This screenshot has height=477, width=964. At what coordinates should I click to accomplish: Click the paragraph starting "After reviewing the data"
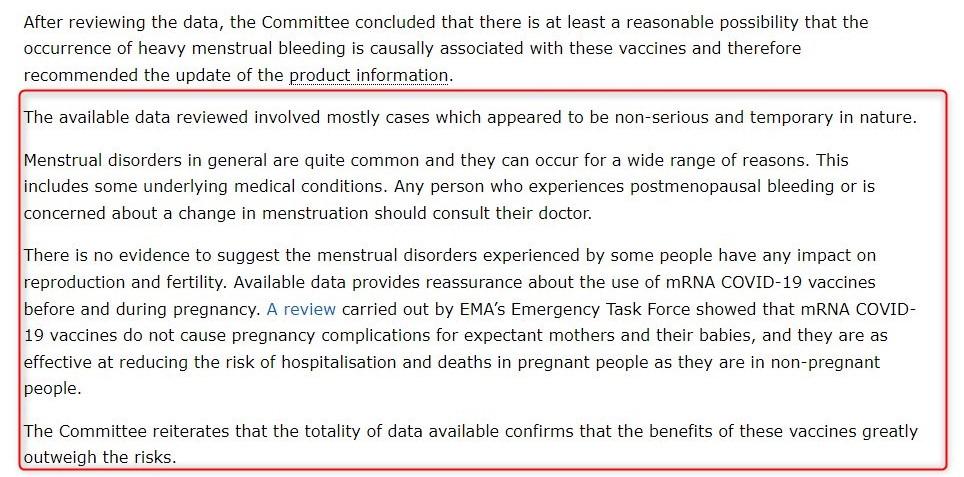pyautogui.click(x=446, y=49)
